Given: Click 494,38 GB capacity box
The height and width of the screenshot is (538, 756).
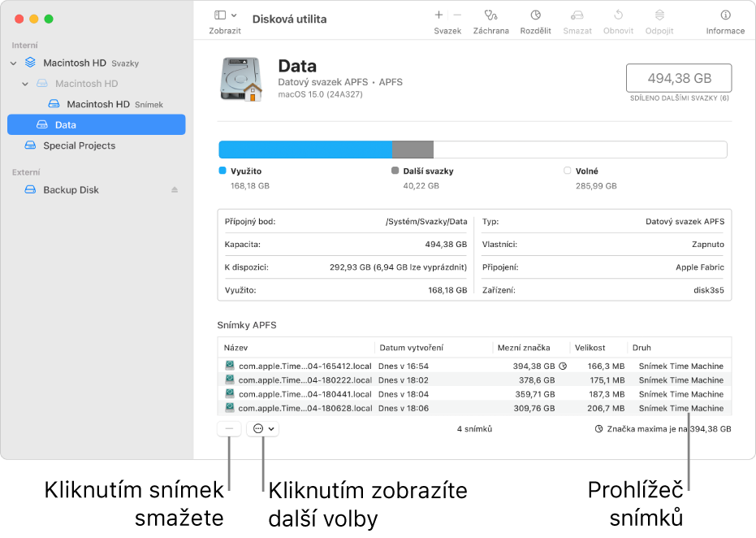Looking at the screenshot, I should tap(679, 78).
